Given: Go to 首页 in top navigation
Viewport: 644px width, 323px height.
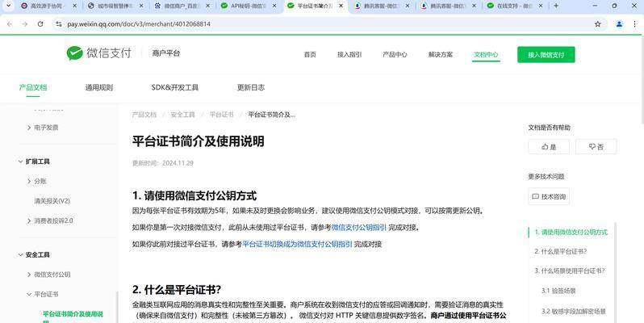Looking at the screenshot, I should coord(310,55).
